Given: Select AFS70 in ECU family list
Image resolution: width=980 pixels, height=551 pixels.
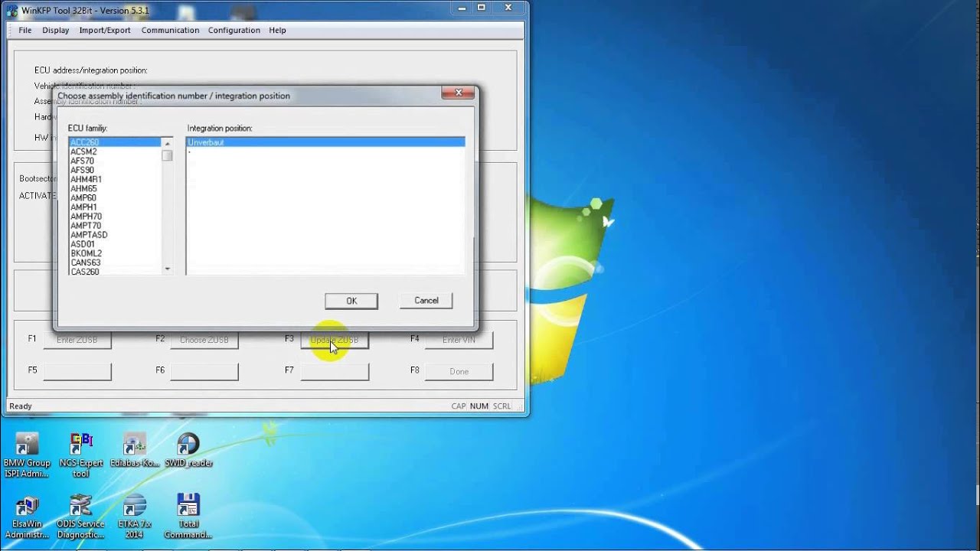Looking at the screenshot, I should 115,161.
